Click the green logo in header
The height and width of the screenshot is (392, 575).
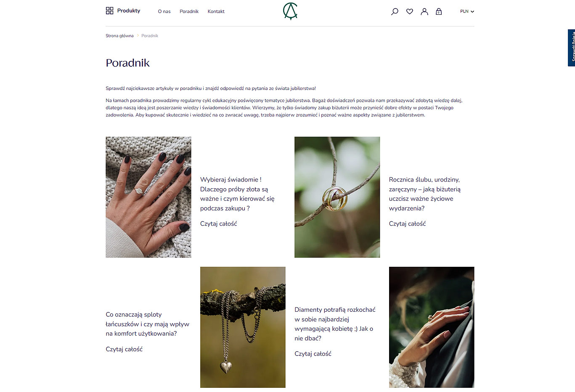(290, 11)
